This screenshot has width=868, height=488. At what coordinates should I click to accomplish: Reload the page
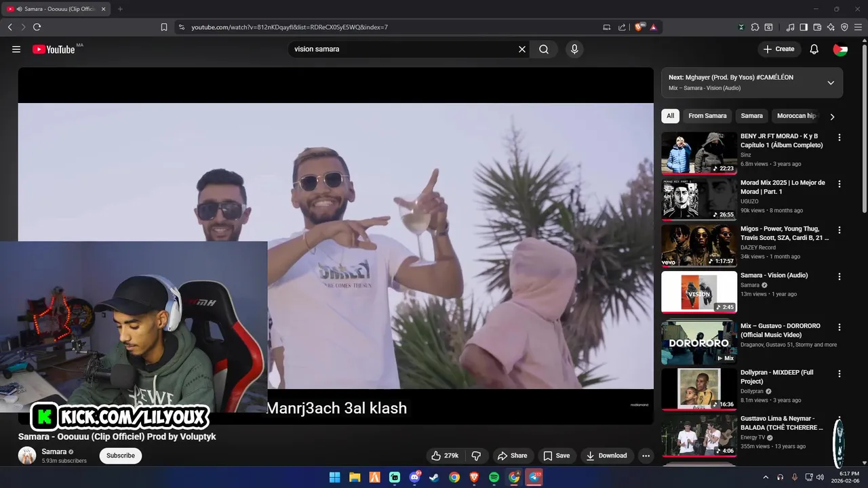pyautogui.click(x=37, y=27)
